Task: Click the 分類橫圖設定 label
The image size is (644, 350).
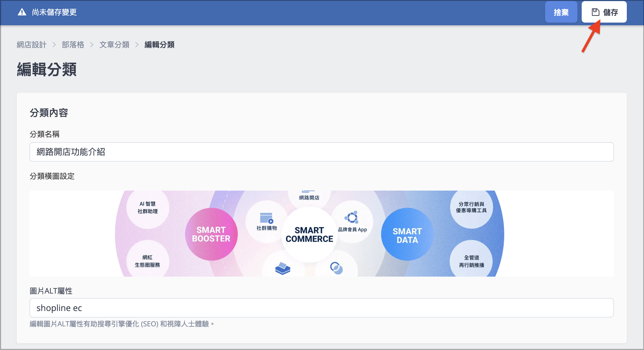Action: coord(52,176)
